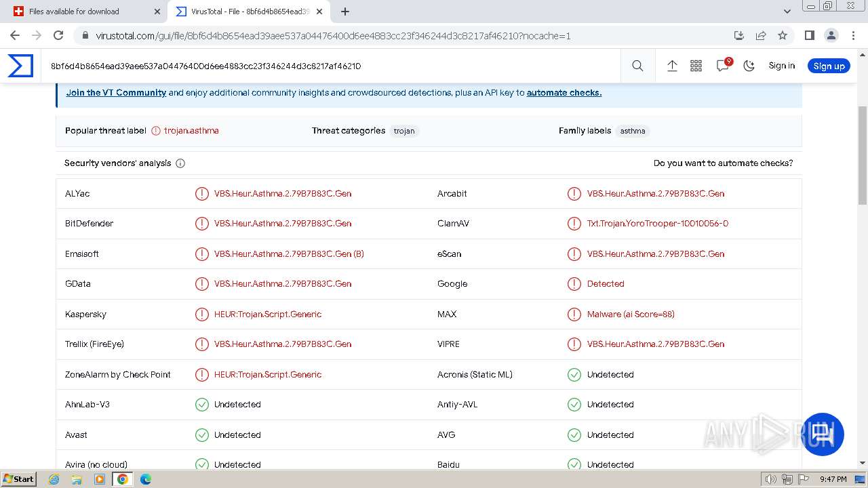Click the share page icon
The width and height of the screenshot is (868, 488).
tap(761, 35)
